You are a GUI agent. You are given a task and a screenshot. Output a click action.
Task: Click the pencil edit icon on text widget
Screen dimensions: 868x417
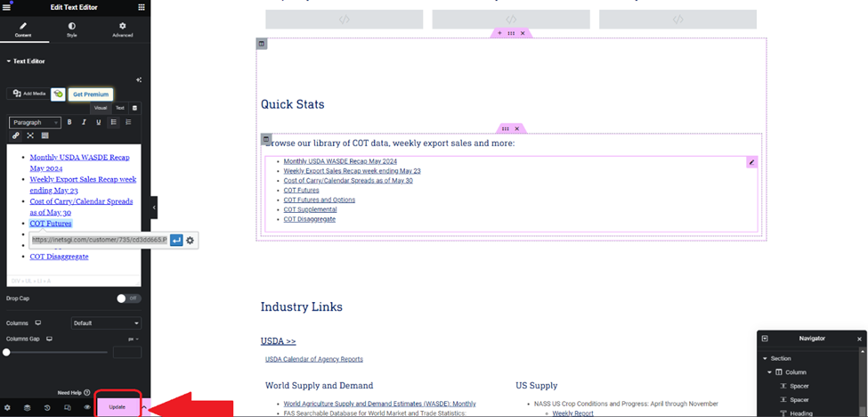751,162
